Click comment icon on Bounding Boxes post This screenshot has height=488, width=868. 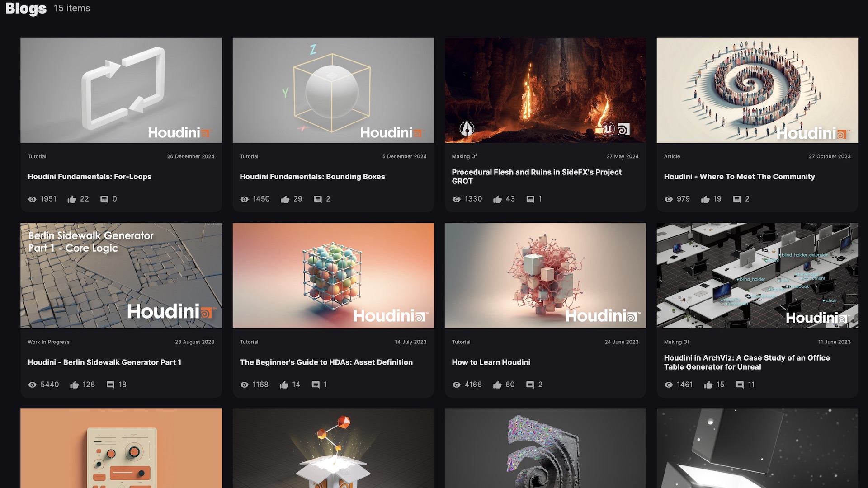coord(318,199)
